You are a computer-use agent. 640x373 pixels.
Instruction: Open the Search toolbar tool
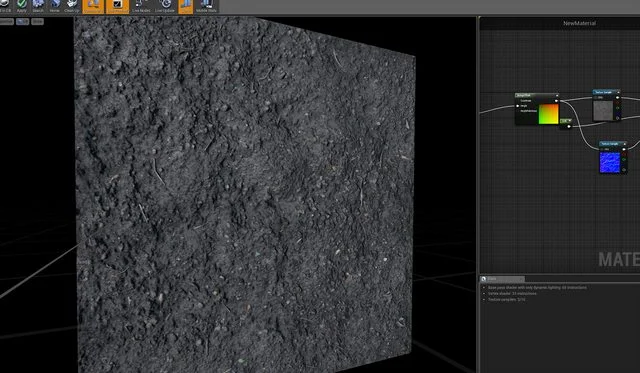(x=38, y=6)
